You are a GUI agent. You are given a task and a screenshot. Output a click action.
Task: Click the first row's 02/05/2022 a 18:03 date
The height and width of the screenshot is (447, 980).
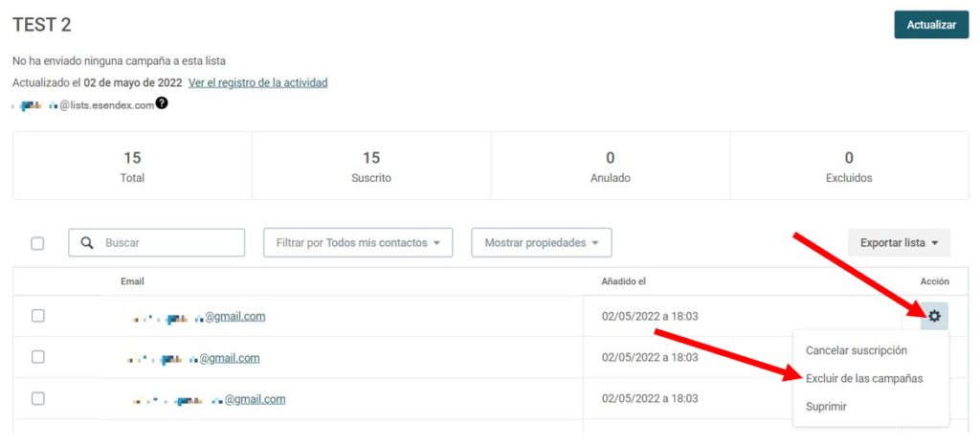[650, 316]
